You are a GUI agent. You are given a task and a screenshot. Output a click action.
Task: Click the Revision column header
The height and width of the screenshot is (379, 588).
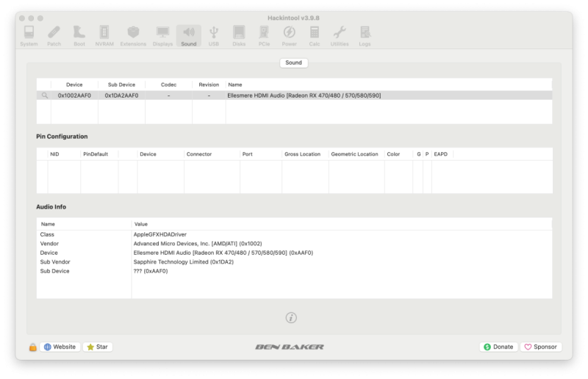(x=209, y=84)
